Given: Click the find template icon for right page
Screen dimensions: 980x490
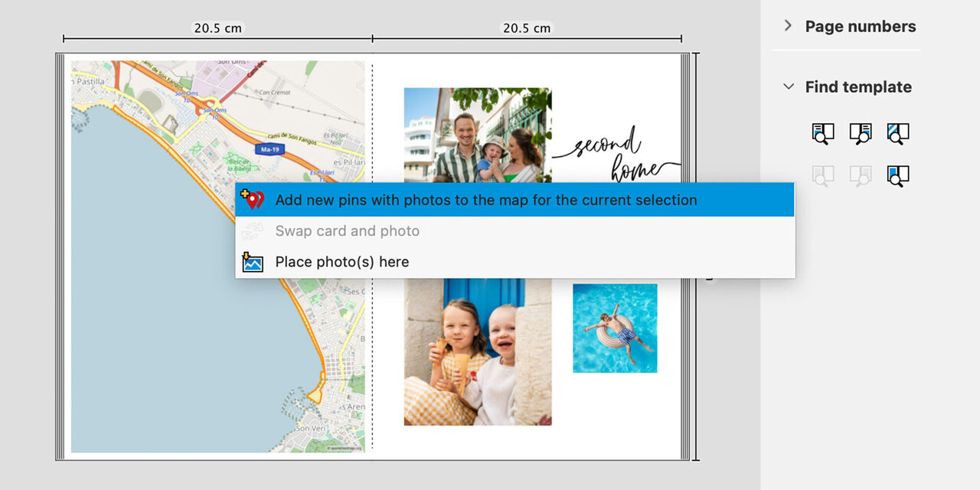Looking at the screenshot, I should click(x=861, y=133).
